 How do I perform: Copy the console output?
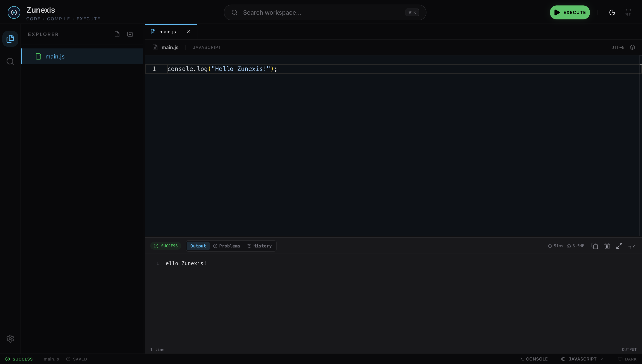point(595,246)
